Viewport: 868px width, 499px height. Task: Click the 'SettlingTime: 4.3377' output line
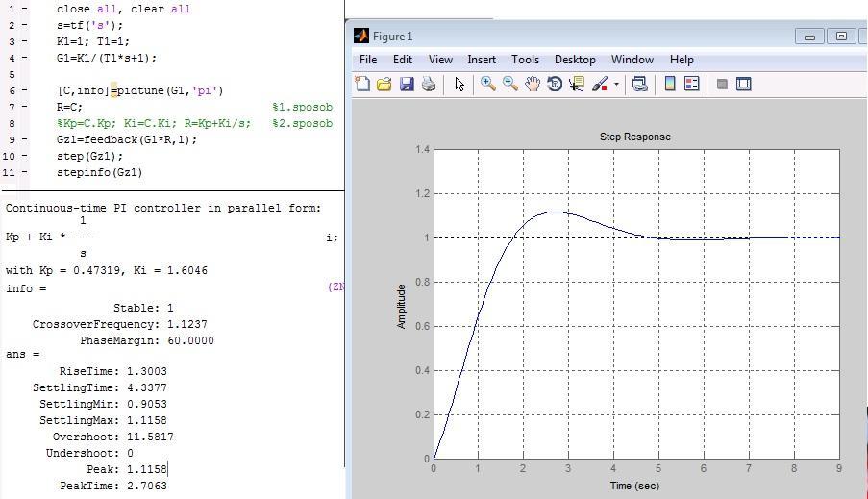(100, 387)
